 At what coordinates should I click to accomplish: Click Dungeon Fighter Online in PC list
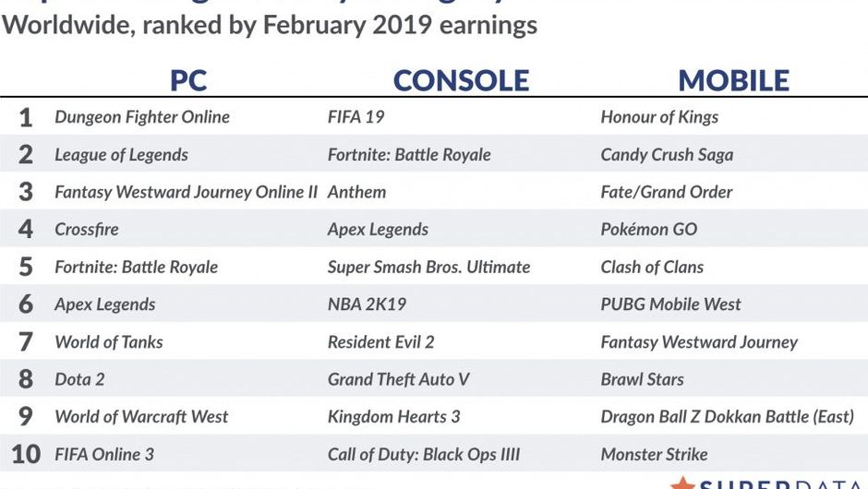[142, 117]
